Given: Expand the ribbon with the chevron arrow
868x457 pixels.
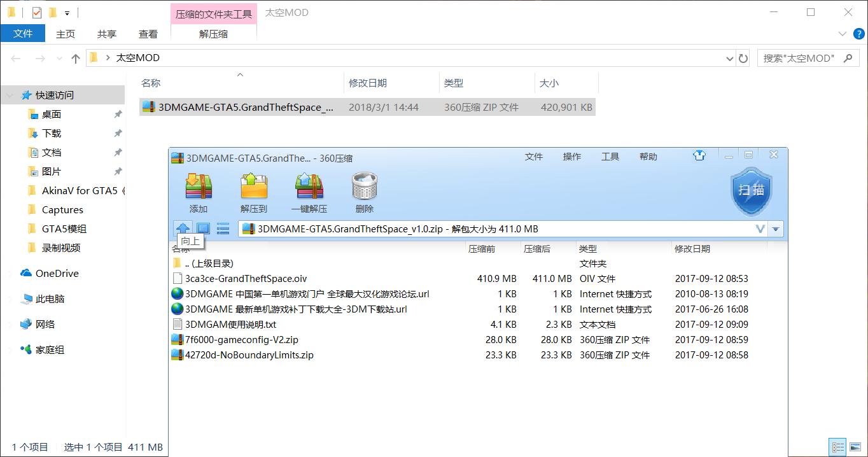Looking at the screenshot, I should [843, 34].
